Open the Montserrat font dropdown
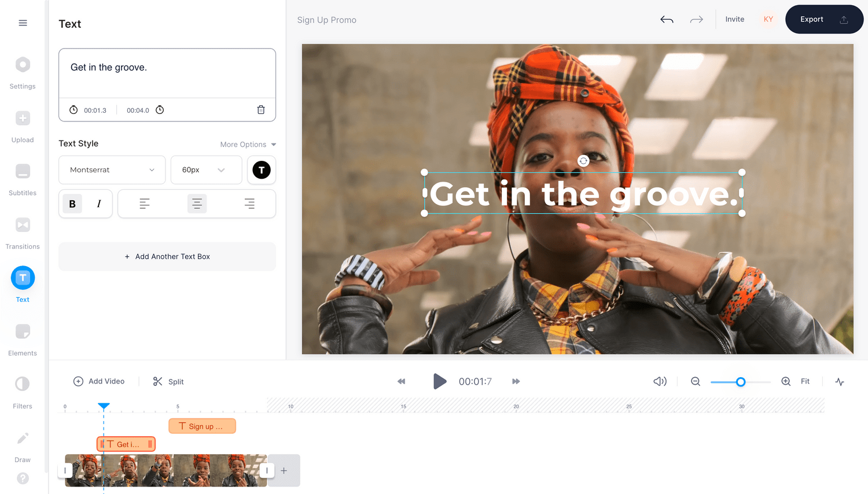 (x=112, y=169)
